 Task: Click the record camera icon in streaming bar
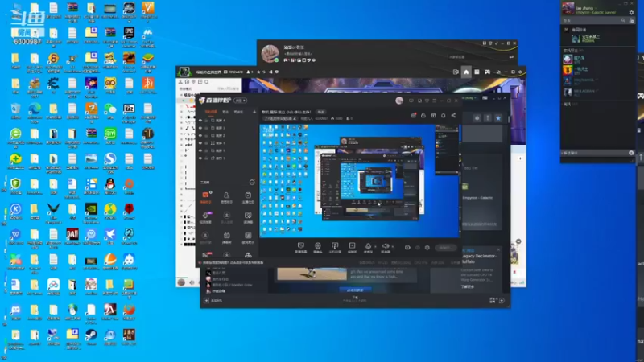point(407,248)
